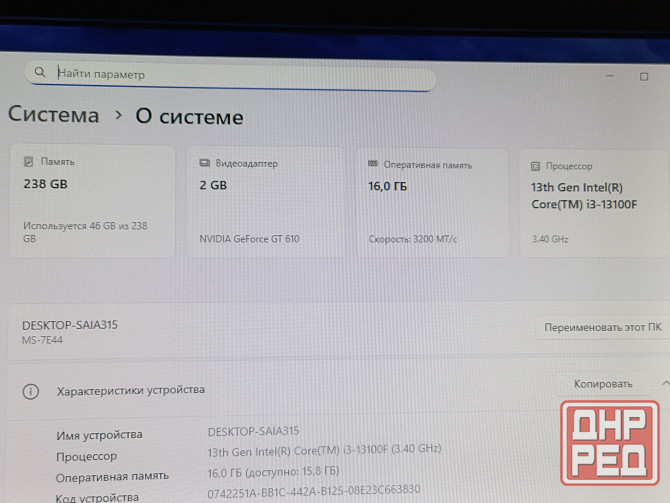This screenshot has width=670, height=503.
Task: Select the device ID '0742251A-BB1C-442A-B125-08E23C663830'
Action: click(x=314, y=491)
